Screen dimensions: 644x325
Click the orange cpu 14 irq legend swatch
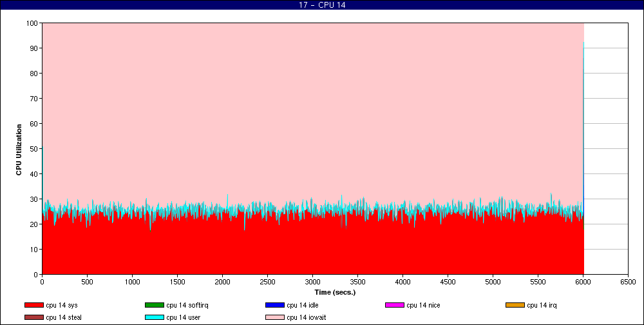pos(515,305)
